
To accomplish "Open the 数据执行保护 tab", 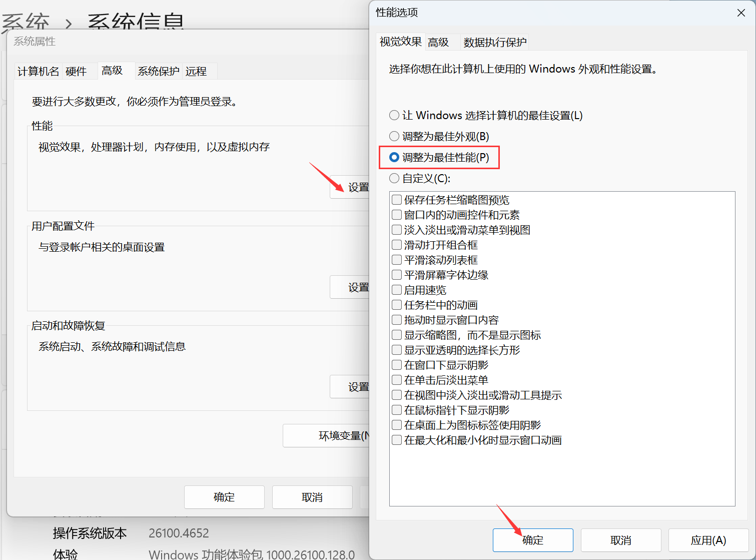I will 494,43.
